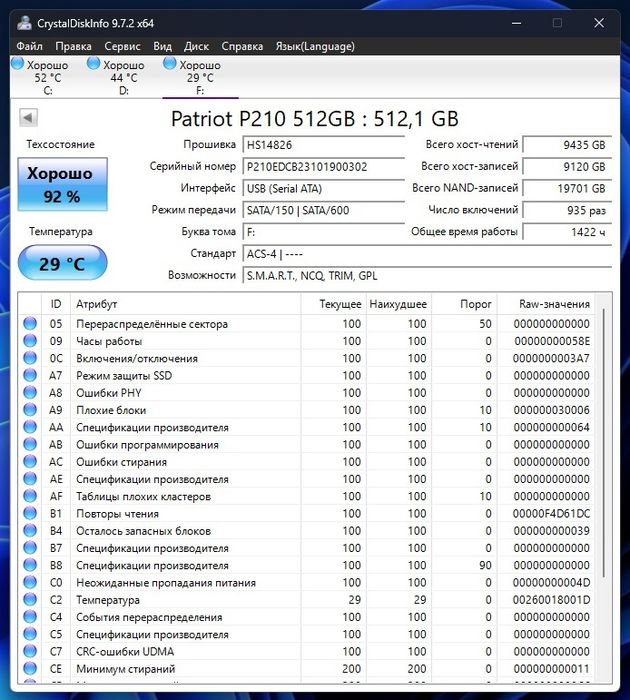Click the power-on count value 935 раз

(x=567, y=210)
